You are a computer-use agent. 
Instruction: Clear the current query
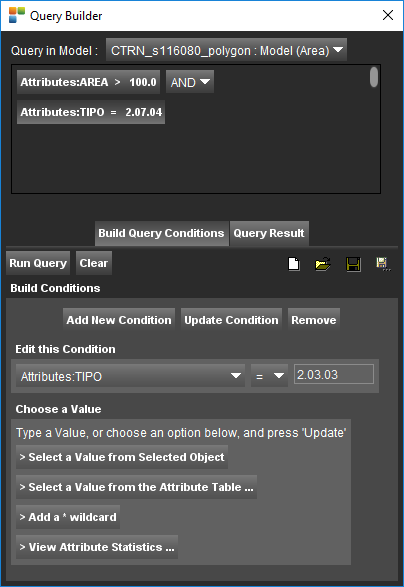(x=94, y=263)
